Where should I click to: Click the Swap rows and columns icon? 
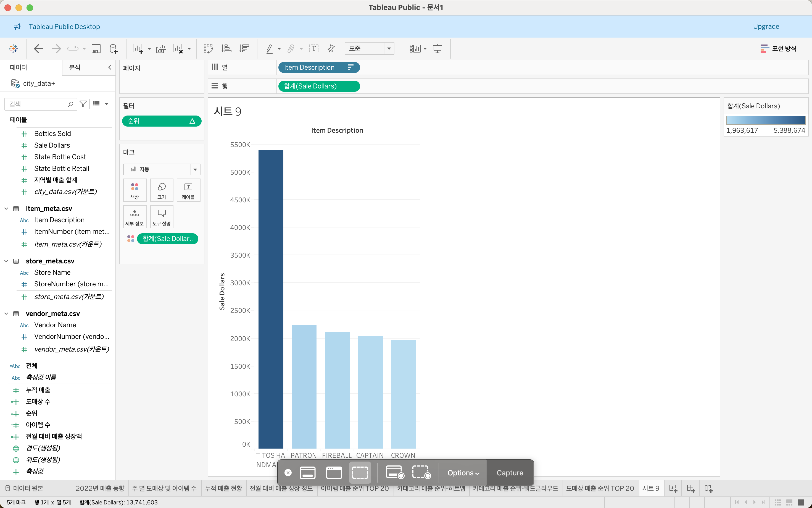click(x=208, y=49)
